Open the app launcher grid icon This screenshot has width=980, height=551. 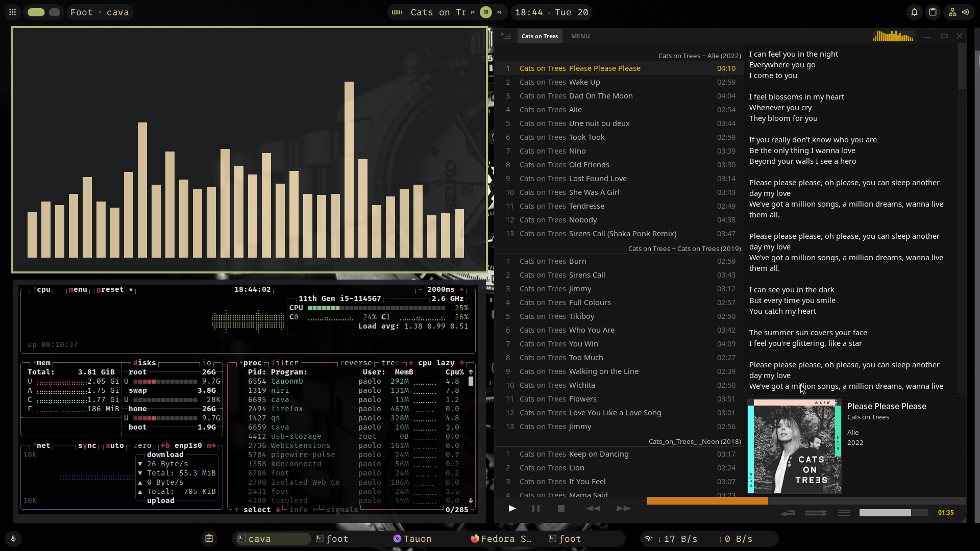[x=13, y=12]
